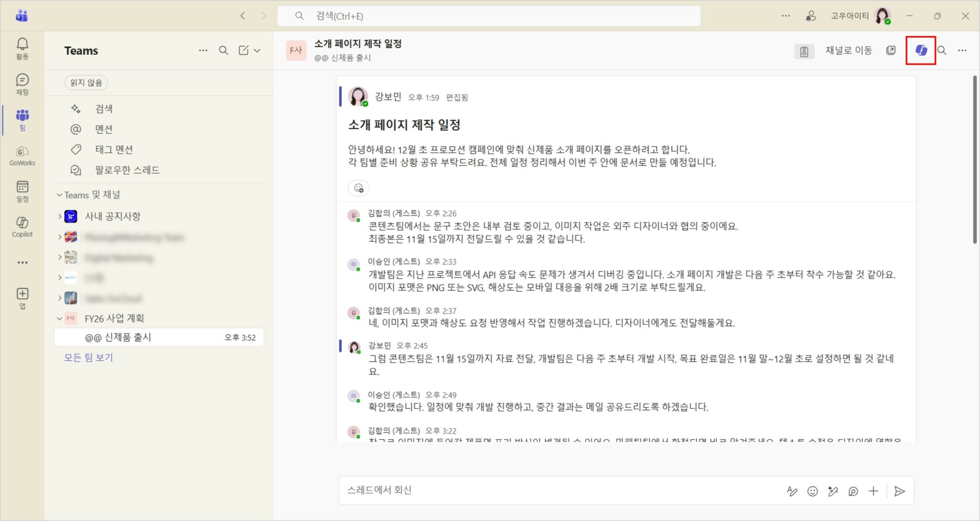This screenshot has height=521, width=980.
Task: Open the Chat (채팅) sidebar icon
Action: 22,84
